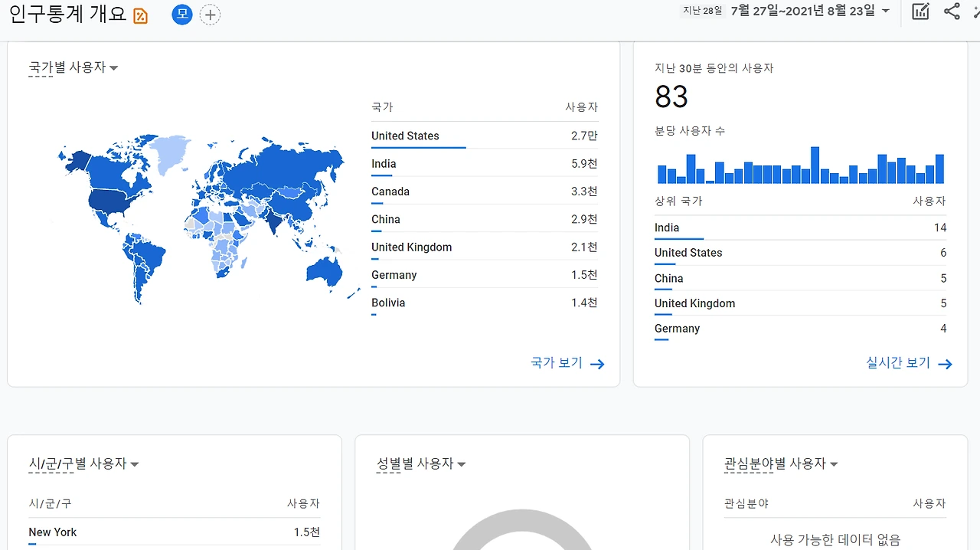The width and height of the screenshot is (980, 550).
Task: Click the orange report data quality icon
Action: coord(140,16)
